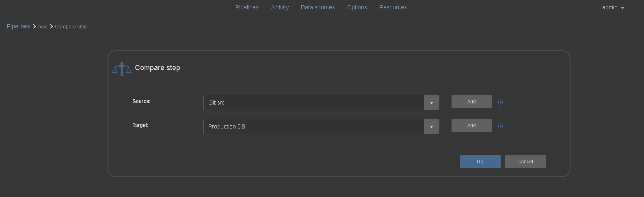Open Data sources in the top menu
Image resolution: width=644 pixels, height=197 pixels.
point(318,7)
